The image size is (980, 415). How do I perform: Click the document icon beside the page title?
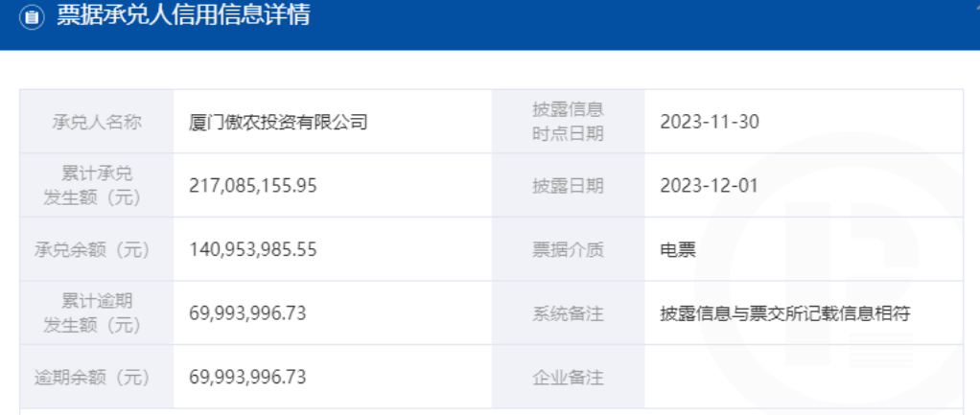pos(32,18)
